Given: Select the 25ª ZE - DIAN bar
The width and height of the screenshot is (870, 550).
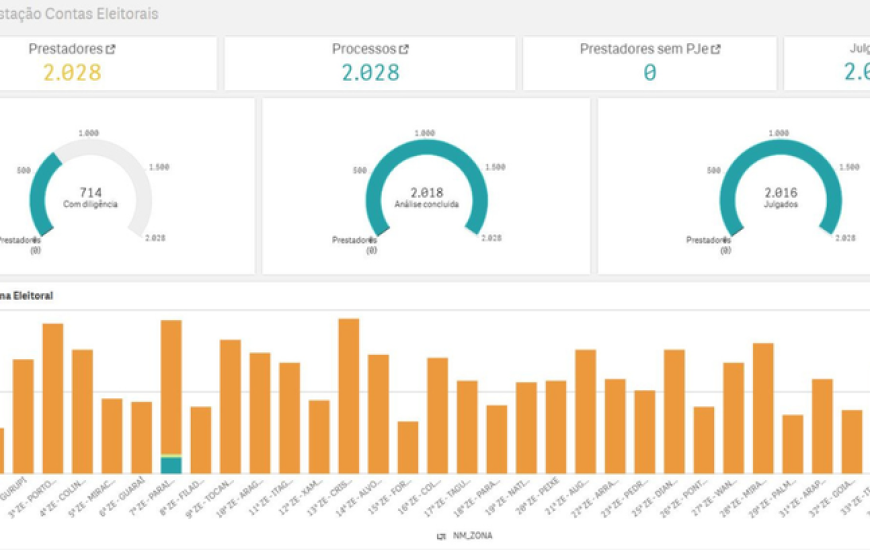Looking at the screenshot, I should coord(674,410).
